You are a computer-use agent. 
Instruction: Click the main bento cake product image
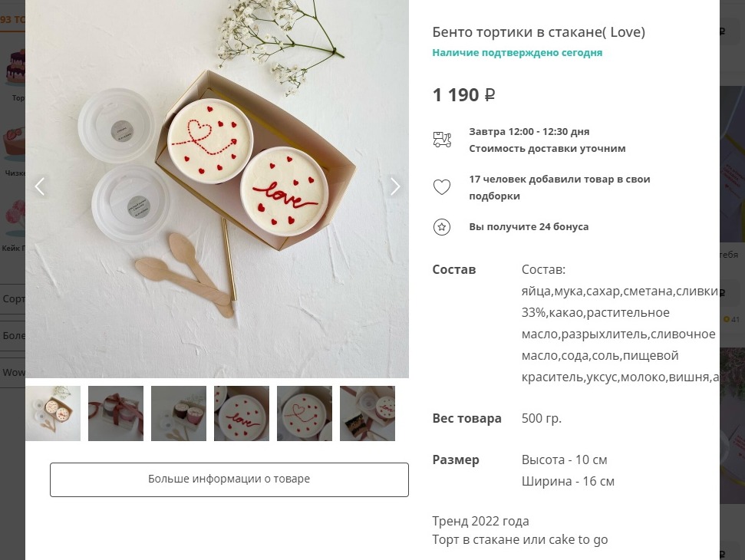tap(217, 189)
